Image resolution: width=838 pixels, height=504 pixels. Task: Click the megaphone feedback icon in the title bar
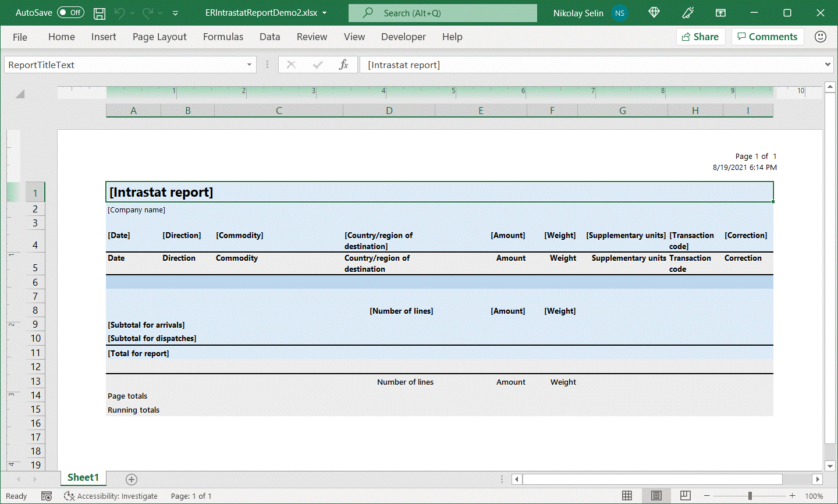point(688,13)
